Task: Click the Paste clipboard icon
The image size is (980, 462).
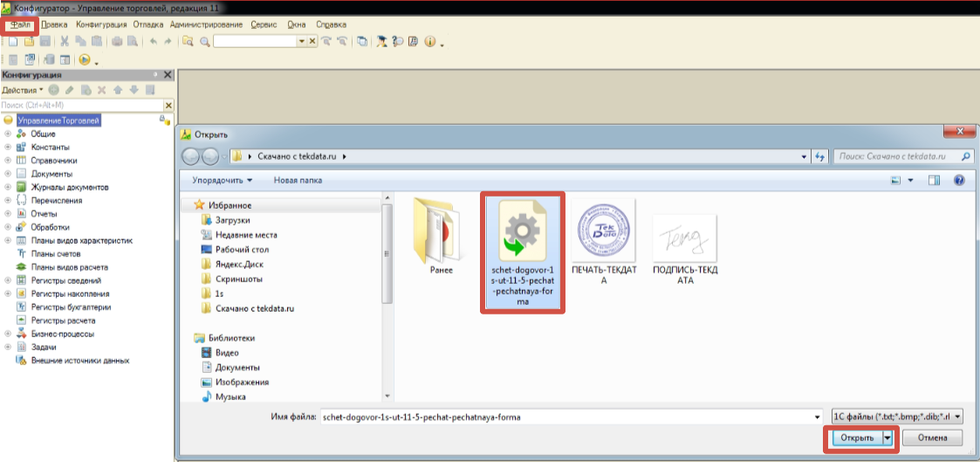Action: click(97, 41)
